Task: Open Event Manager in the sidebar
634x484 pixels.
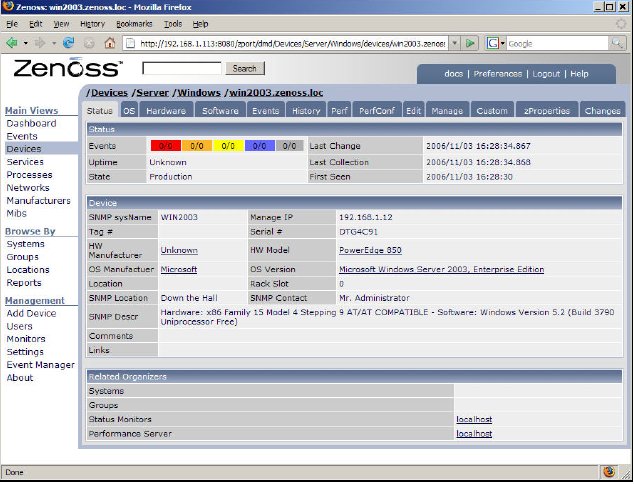Action: pos(40,365)
